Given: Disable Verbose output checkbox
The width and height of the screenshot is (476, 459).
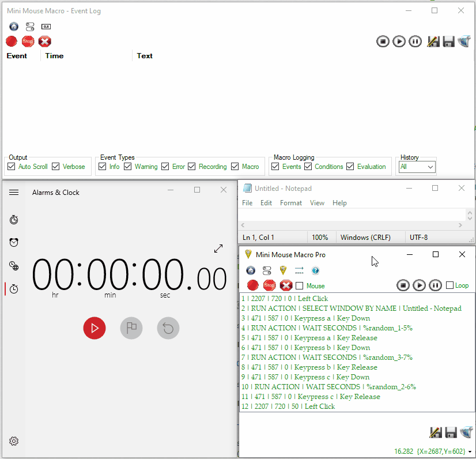Looking at the screenshot, I should (56, 167).
